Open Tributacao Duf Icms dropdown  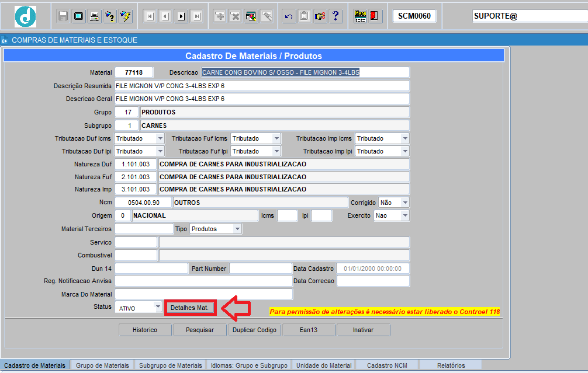pyautogui.click(x=160, y=138)
